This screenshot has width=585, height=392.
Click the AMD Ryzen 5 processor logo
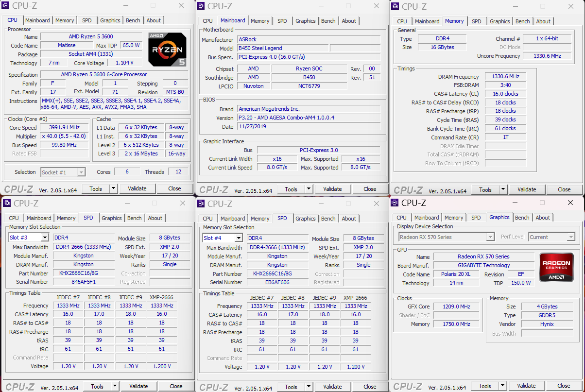point(167,49)
